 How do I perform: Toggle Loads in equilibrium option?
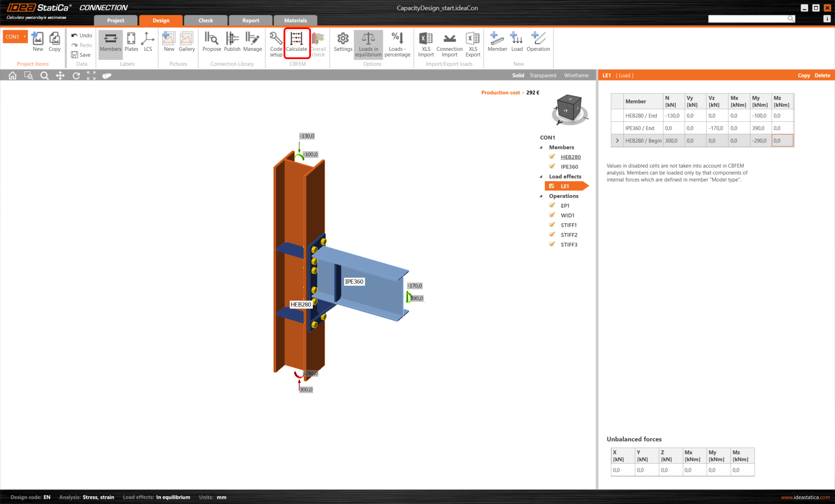pyautogui.click(x=368, y=43)
